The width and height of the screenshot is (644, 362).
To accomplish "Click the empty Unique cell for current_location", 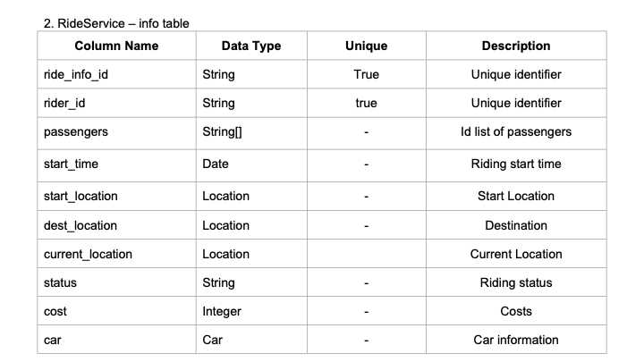I will (367, 254).
